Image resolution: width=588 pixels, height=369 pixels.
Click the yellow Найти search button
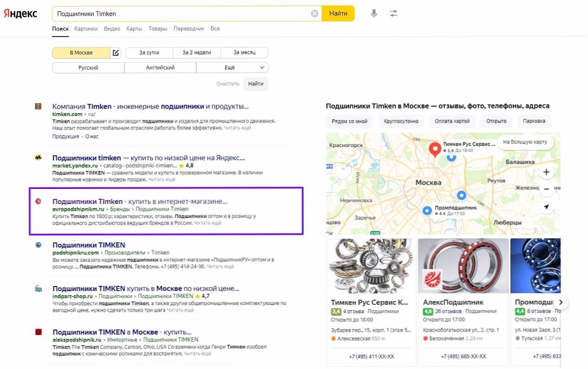click(x=338, y=14)
